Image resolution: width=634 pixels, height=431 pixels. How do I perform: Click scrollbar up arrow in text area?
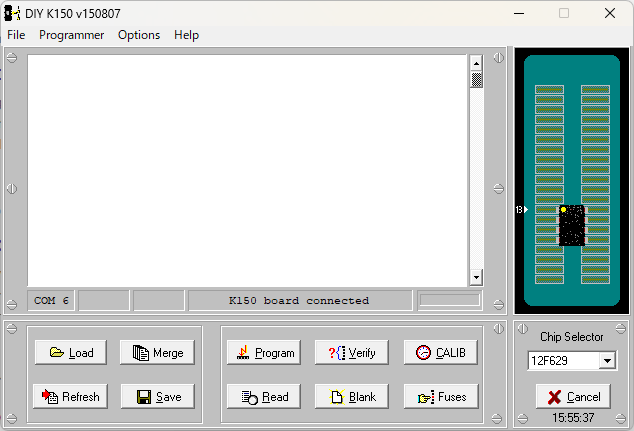pyautogui.click(x=477, y=63)
